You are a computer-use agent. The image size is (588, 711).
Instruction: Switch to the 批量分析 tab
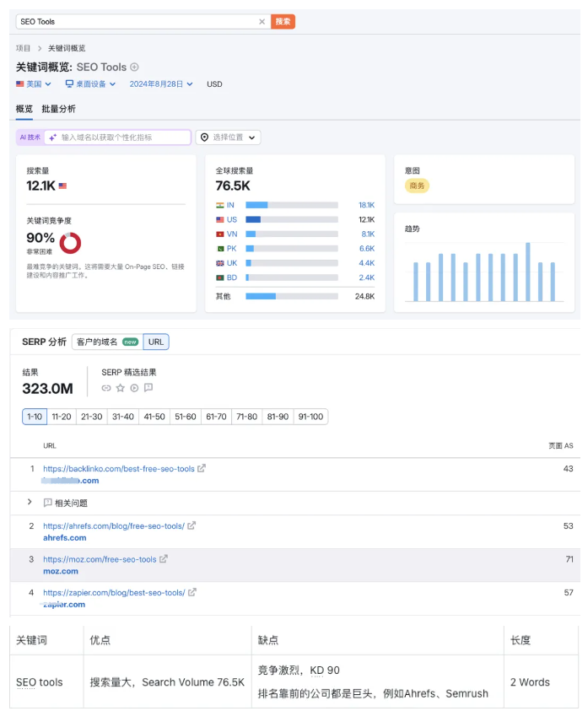[58, 109]
